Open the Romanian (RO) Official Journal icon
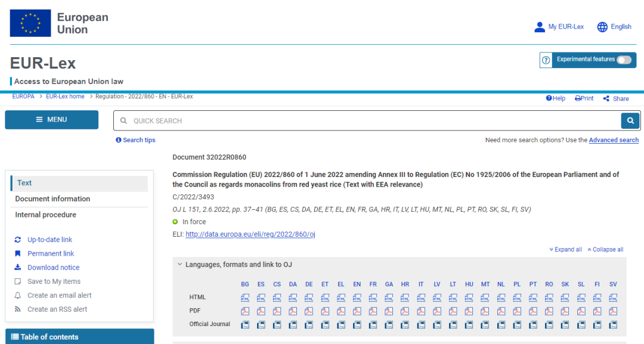644x344 pixels. tap(549, 325)
